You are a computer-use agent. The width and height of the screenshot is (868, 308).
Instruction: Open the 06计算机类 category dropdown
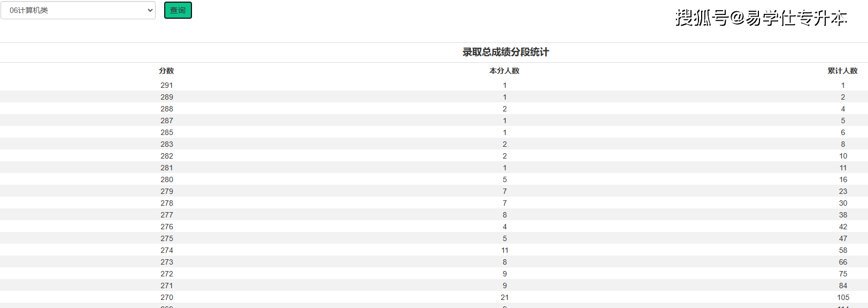(78, 10)
